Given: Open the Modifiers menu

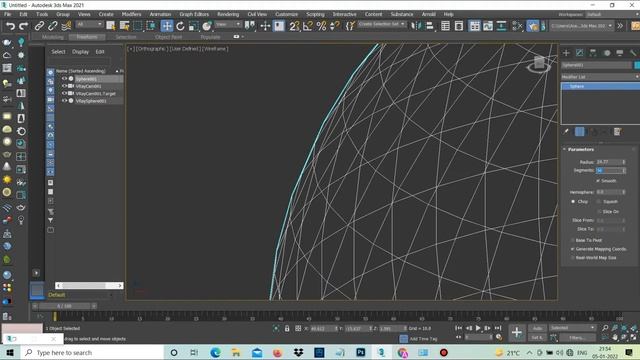Looking at the screenshot, I should [131, 14].
